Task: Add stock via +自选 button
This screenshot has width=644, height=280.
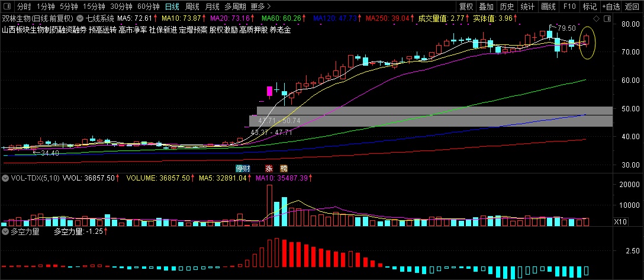Action: tap(610, 7)
